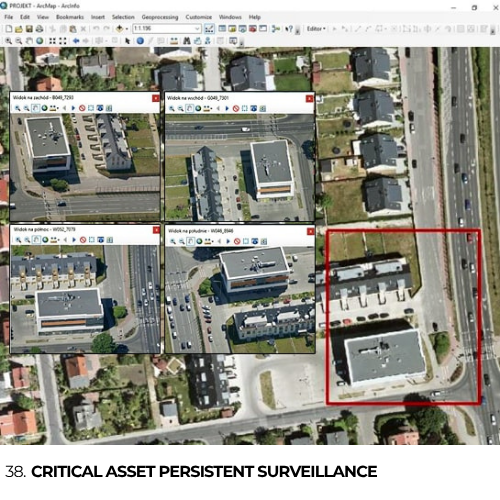Open the Create Viewer Window tool
The width and height of the screenshot is (500, 500).
pos(233,41)
